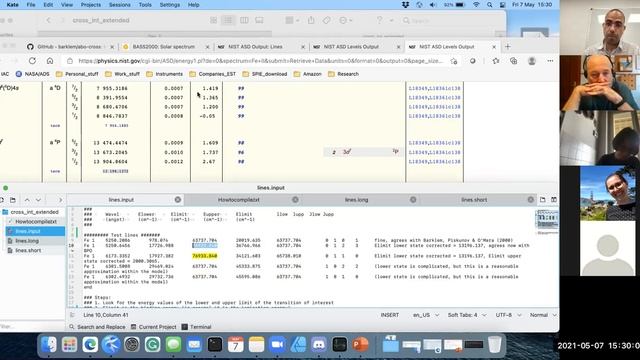Open the Search and Replace panel
The height and width of the screenshot is (360, 640).
[97, 327]
